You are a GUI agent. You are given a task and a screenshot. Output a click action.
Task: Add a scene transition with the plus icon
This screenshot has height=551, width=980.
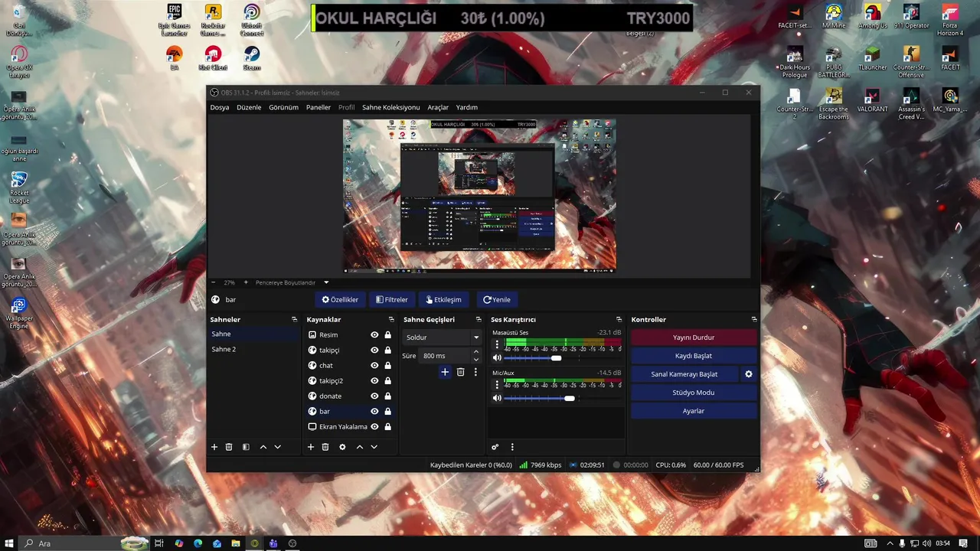point(445,372)
